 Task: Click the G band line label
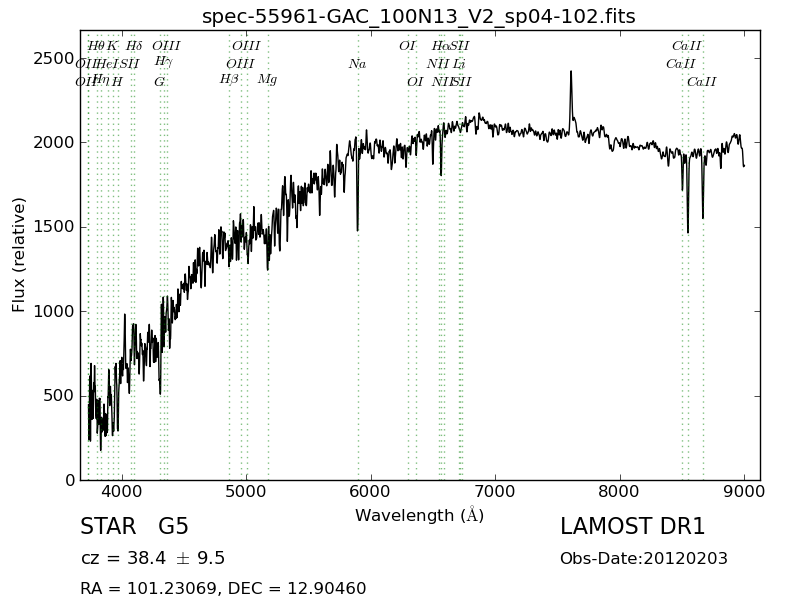tap(160, 82)
